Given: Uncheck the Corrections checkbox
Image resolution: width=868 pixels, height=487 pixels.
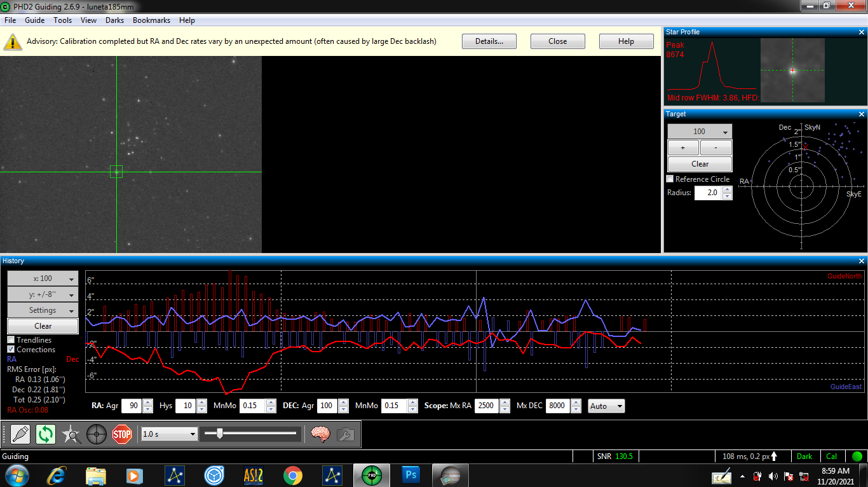Looking at the screenshot, I should [11, 350].
